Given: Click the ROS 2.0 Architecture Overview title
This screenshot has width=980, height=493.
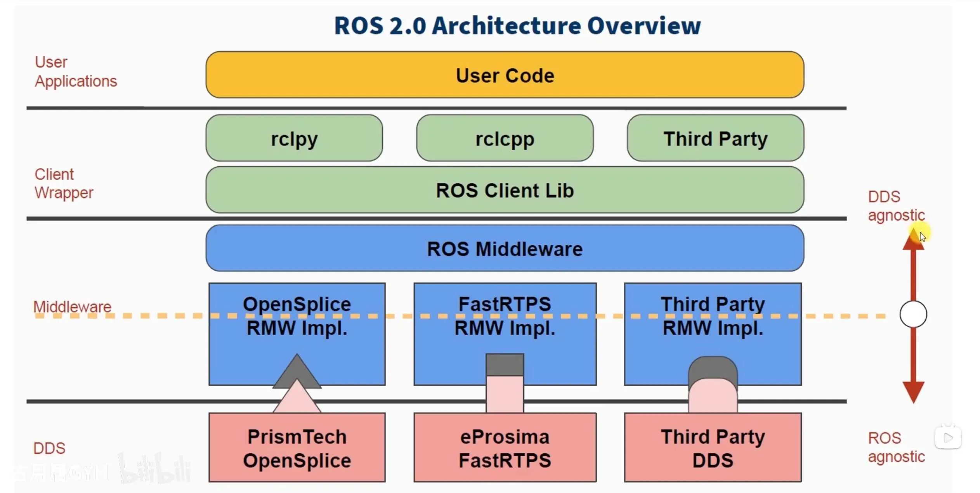Looking at the screenshot, I should pyautogui.click(x=517, y=26).
